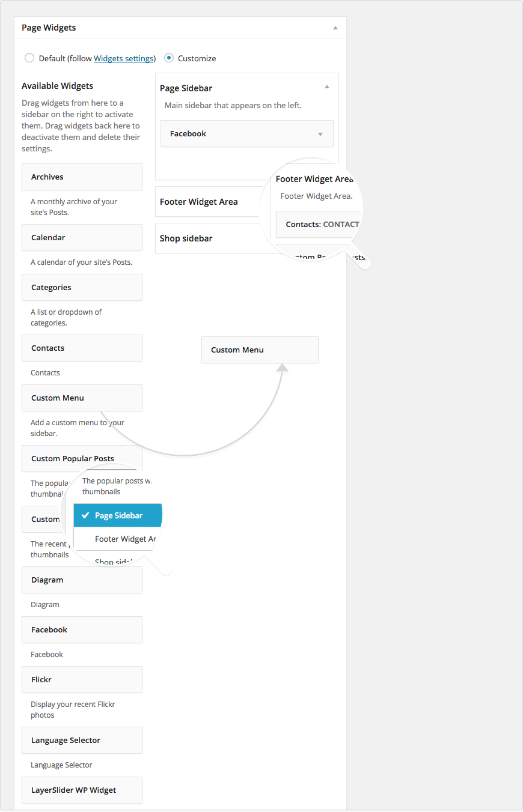
Task: Click the Calendar widget
Action: 82,238
